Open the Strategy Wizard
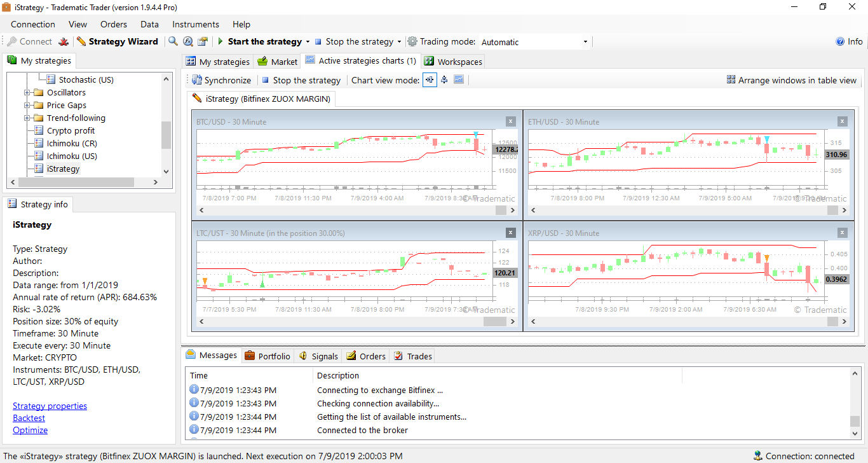Screen dimensions: 868x463 coord(118,42)
